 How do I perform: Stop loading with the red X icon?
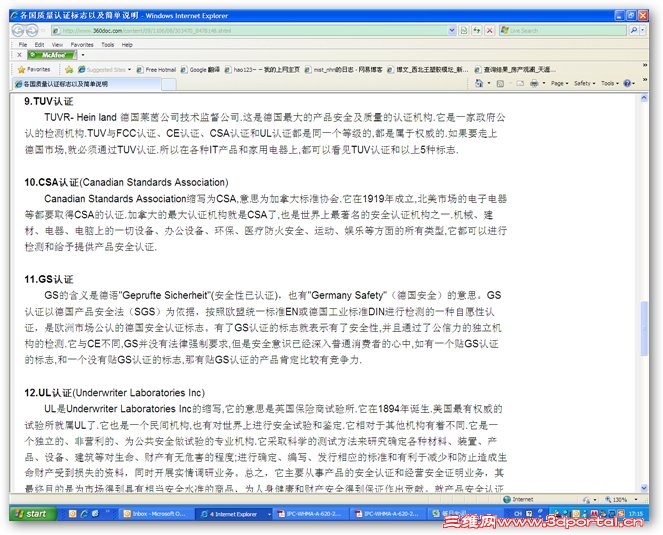490,30
